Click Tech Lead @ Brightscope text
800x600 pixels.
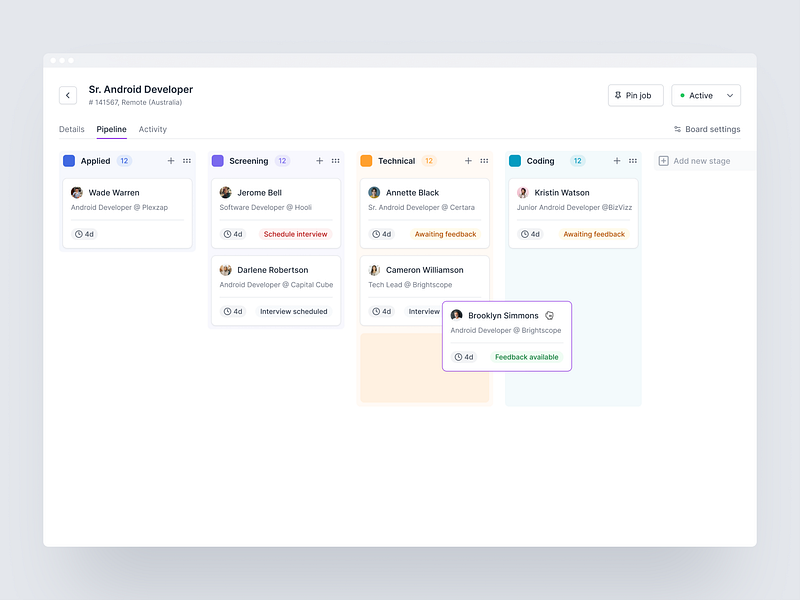410,285
